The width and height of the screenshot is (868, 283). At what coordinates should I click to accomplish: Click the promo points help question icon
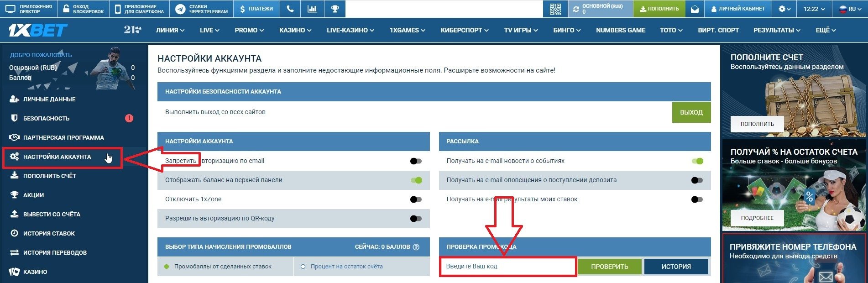pyautogui.click(x=416, y=247)
